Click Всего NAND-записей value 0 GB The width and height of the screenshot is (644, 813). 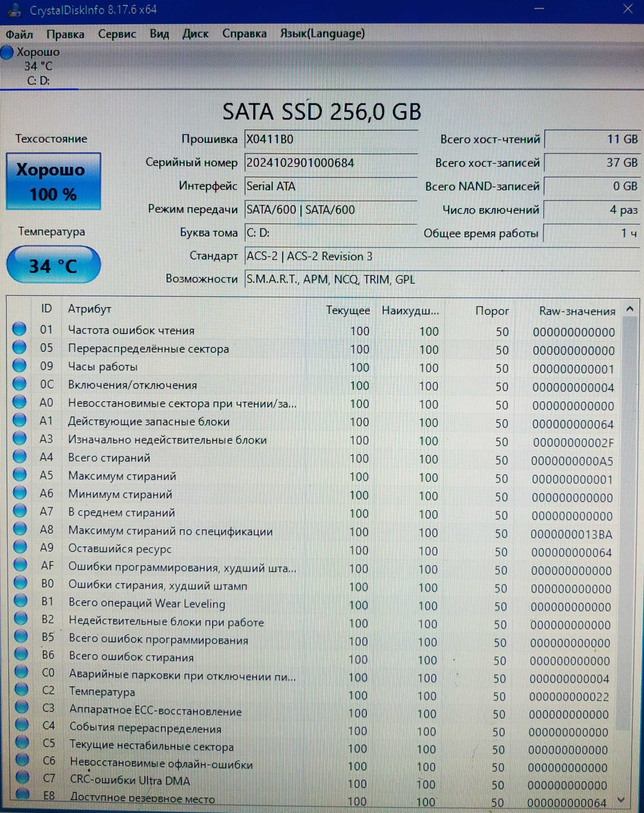coord(592,186)
